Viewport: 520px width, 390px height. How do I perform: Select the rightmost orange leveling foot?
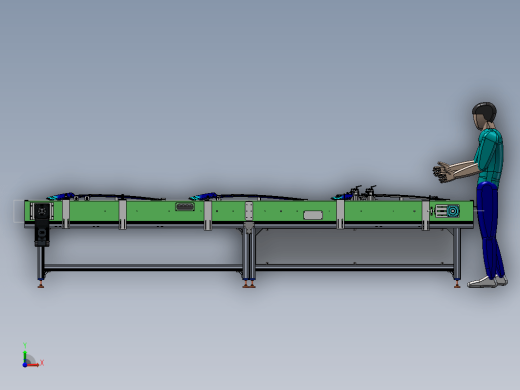coord(457,284)
